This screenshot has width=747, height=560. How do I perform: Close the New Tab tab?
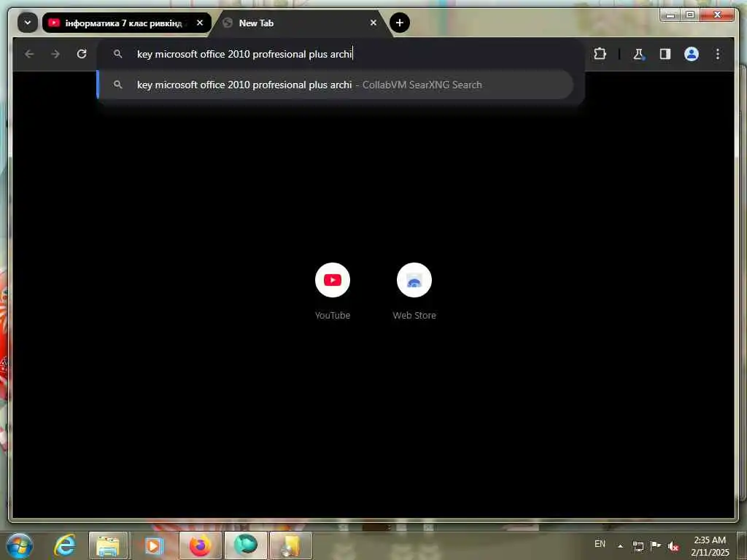coord(373,23)
